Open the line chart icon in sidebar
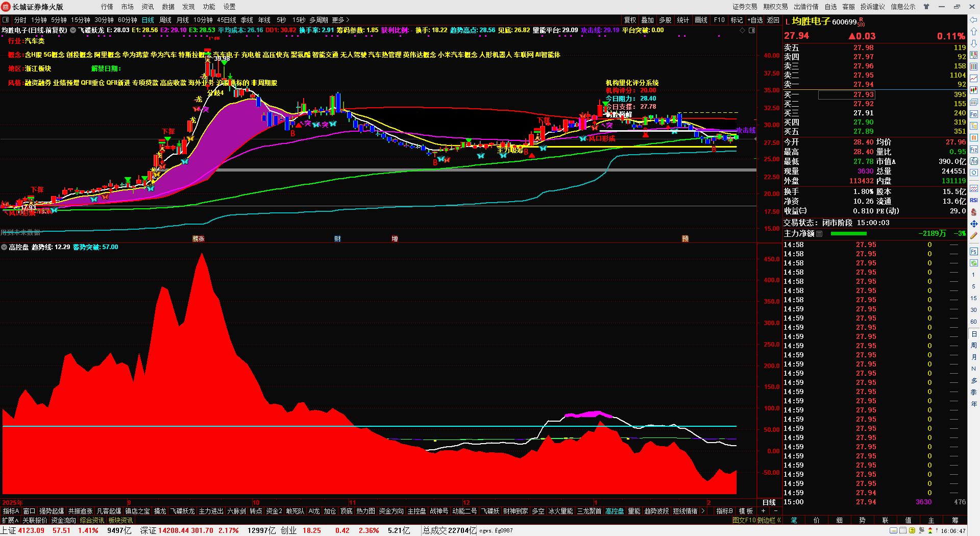This screenshot has width=980, height=536. (974, 79)
